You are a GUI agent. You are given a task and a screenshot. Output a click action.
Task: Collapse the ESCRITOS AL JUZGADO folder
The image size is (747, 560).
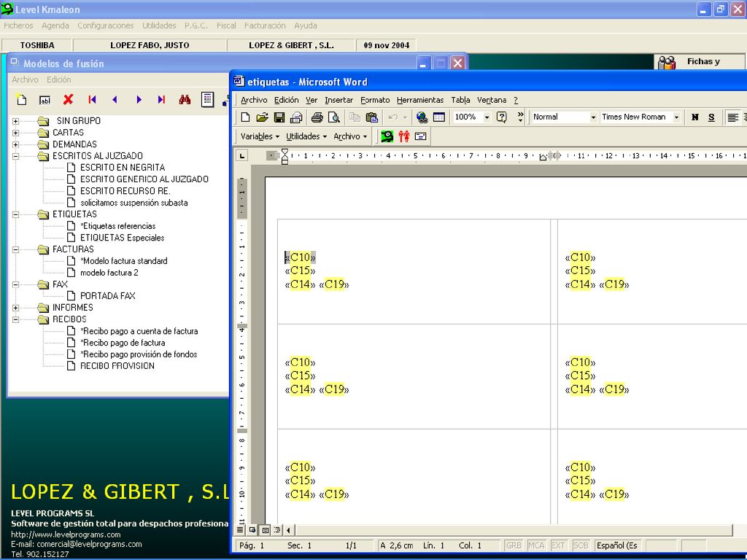(x=16, y=156)
